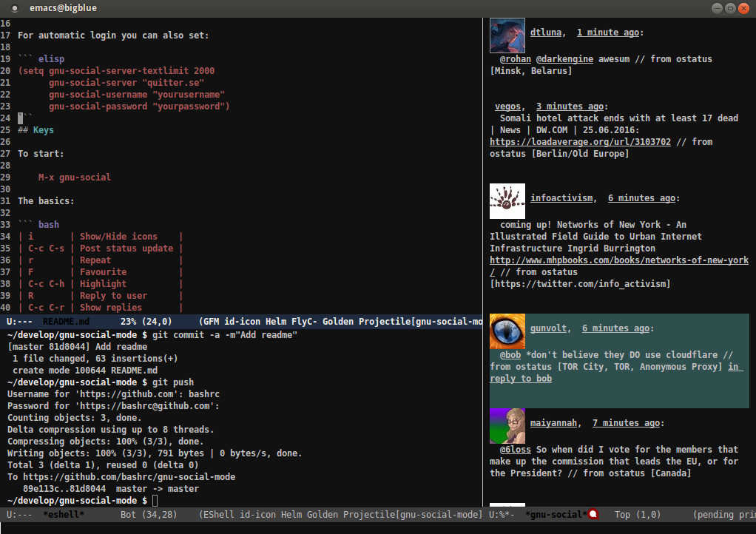Open the maiyannah username link
The image size is (756, 534).
tap(553, 422)
